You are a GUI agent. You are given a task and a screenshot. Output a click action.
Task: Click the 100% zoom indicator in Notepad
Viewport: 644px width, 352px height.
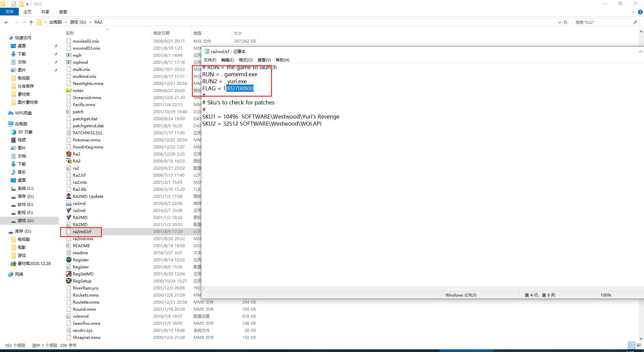point(605,295)
